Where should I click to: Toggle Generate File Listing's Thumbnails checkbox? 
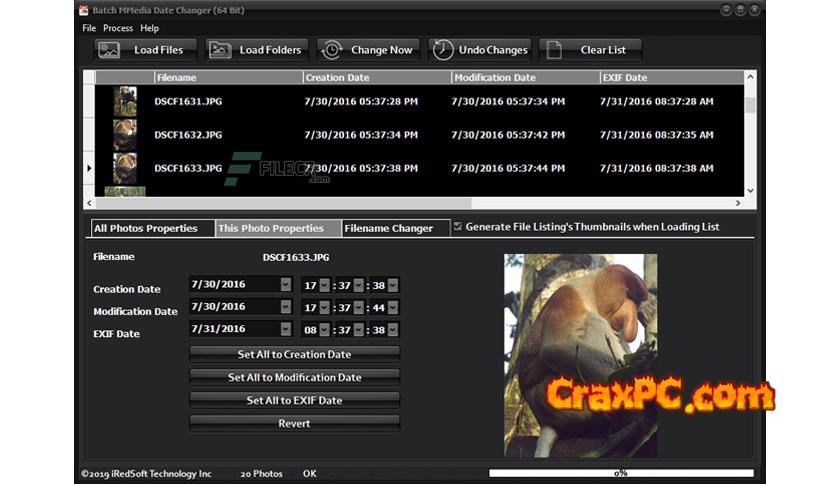click(x=458, y=227)
